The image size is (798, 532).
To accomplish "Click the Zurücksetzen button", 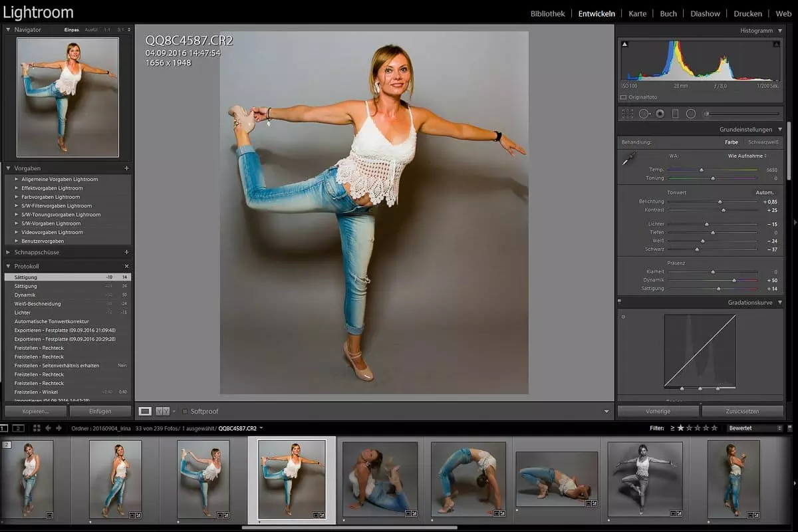I will (743, 412).
